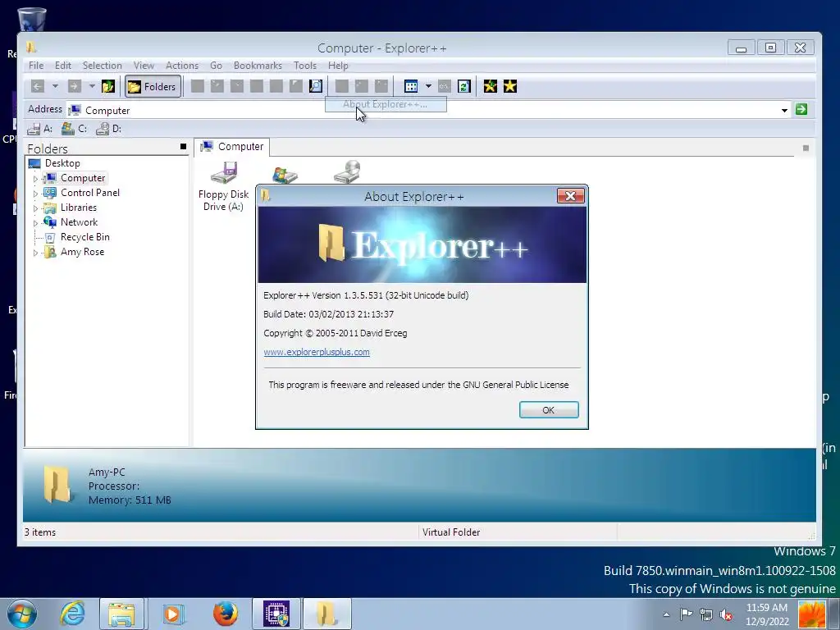Switch to the Computer tab
The width and height of the screenshot is (840, 630).
pyautogui.click(x=232, y=146)
